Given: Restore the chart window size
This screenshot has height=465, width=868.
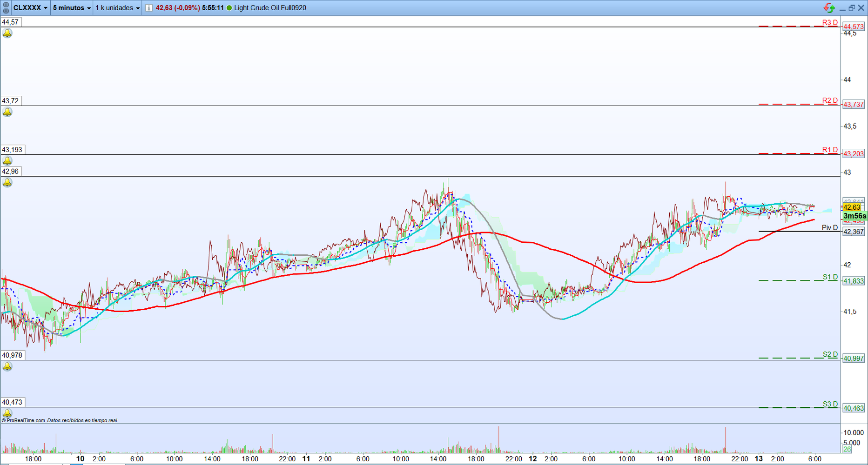Looking at the screenshot, I should pyautogui.click(x=851, y=8).
